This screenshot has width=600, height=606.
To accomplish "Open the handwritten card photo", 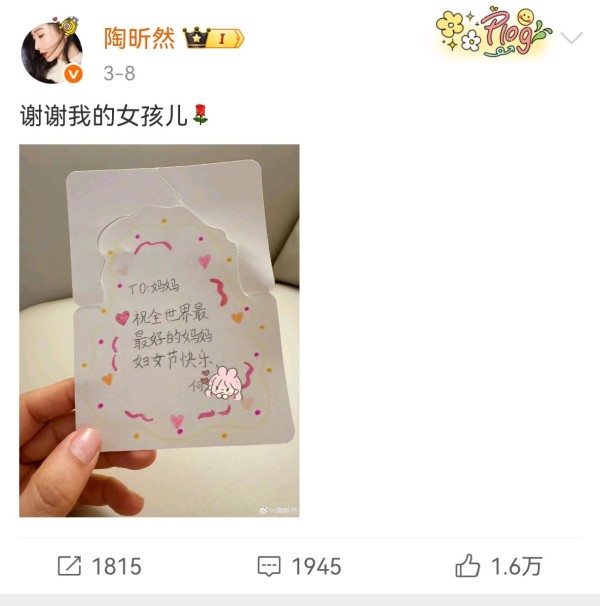I will click(159, 330).
